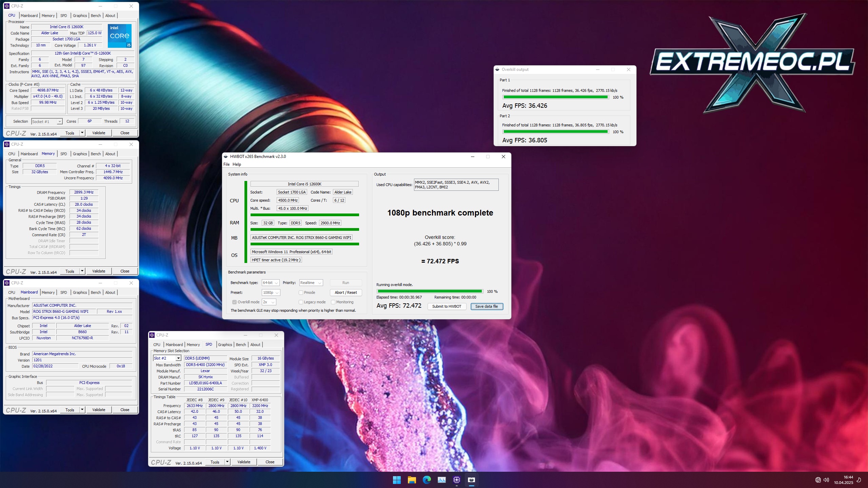Image resolution: width=868 pixels, height=488 pixels.
Task: Close the Overkill output window
Action: pyautogui.click(x=629, y=69)
